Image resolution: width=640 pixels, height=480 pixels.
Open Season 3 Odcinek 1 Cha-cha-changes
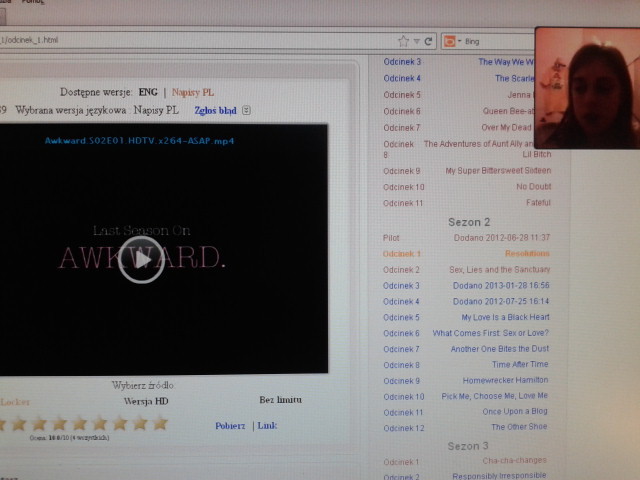click(465, 461)
